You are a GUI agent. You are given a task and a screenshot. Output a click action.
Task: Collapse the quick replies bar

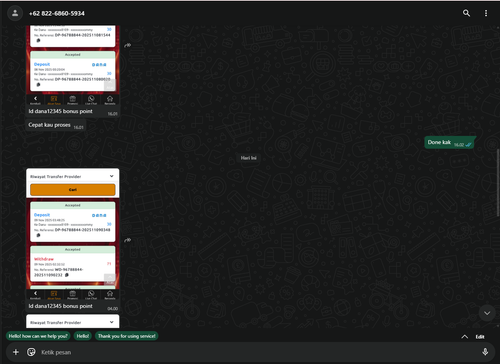pyautogui.click(x=464, y=337)
